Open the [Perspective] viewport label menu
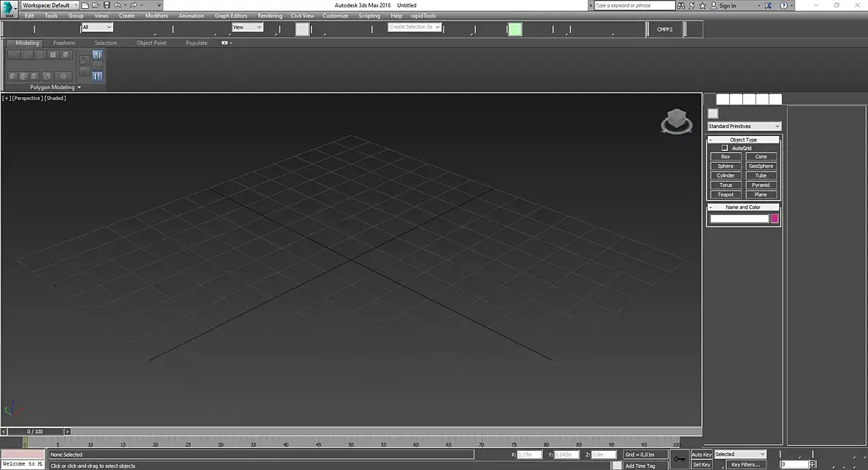Image resolution: width=868 pixels, height=470 pixels. (27, 98)
